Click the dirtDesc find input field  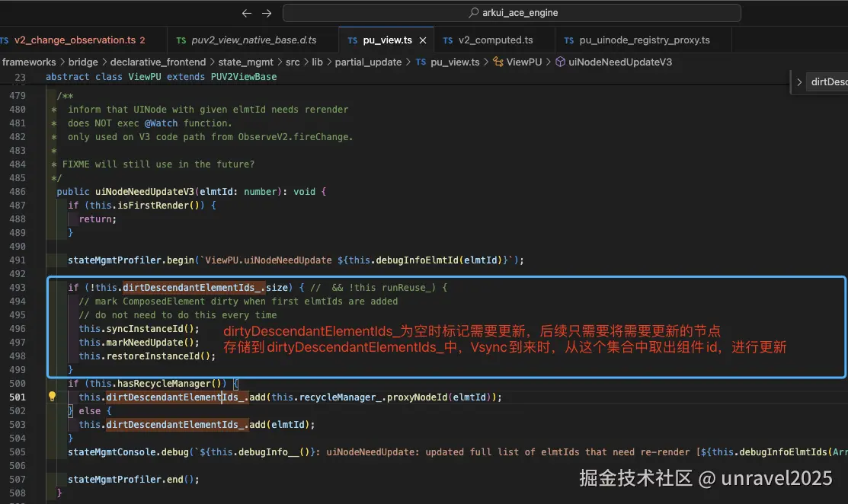coord(827,82)
